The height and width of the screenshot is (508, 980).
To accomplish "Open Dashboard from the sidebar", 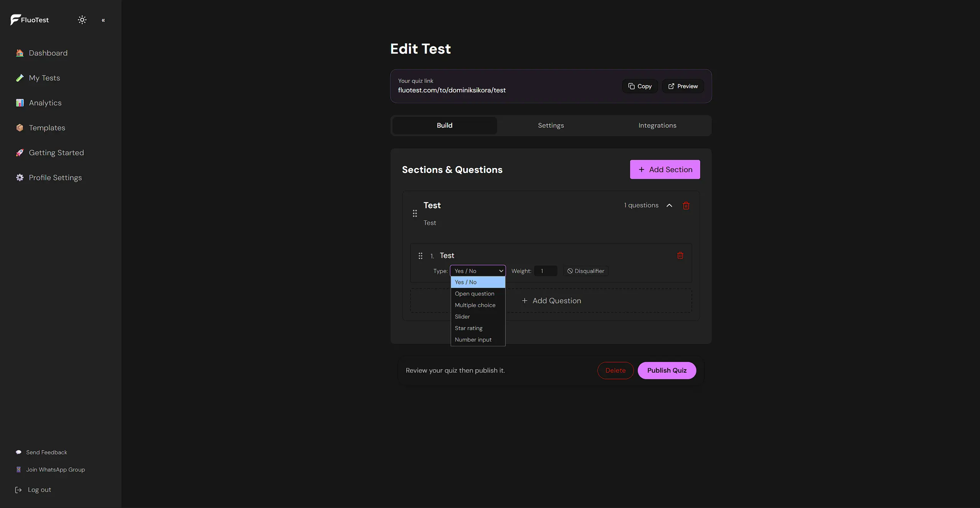I will click(42, 53).
